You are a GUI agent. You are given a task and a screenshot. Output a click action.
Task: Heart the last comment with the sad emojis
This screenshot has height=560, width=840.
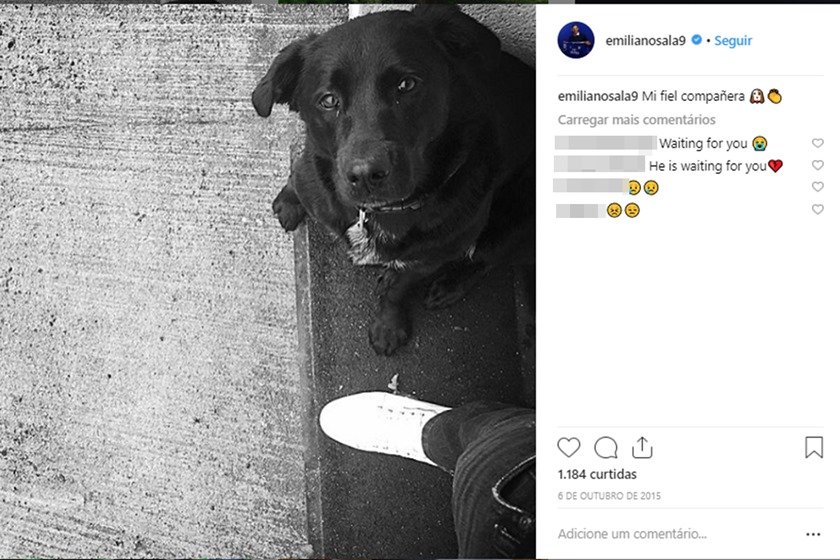[818, 209]
